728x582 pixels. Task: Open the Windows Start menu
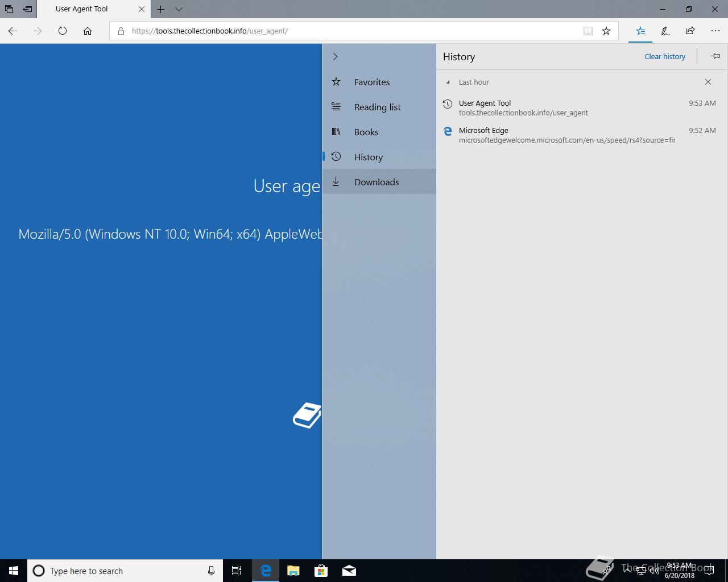[14, 571]
